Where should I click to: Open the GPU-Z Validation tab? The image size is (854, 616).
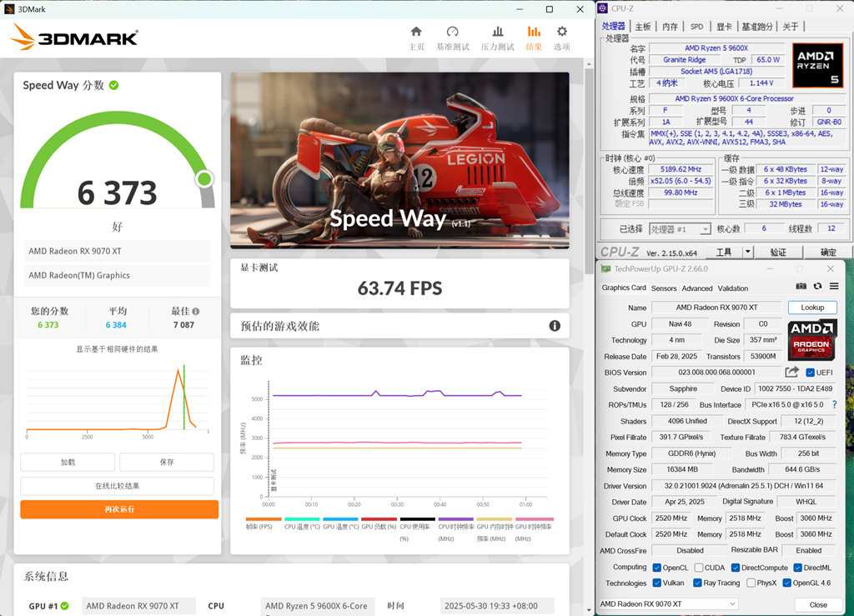732,288
